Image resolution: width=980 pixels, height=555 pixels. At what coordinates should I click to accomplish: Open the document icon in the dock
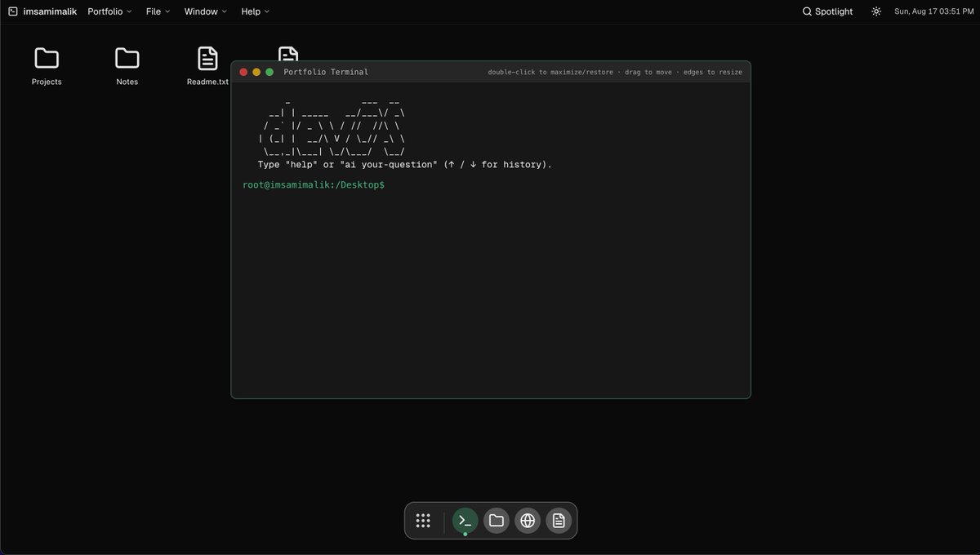(x=559, y=521)
